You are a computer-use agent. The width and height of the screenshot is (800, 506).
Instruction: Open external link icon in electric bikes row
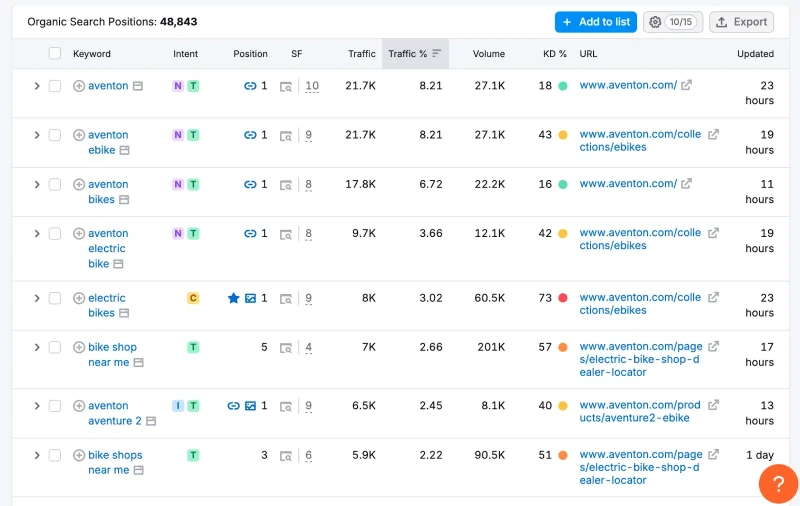[713, 297]
